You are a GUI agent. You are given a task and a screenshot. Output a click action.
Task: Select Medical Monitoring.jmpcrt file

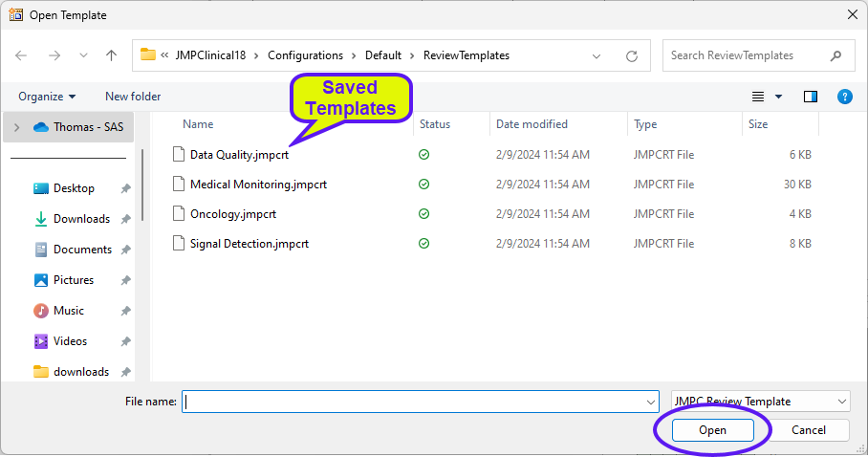(x=258, y=184)
